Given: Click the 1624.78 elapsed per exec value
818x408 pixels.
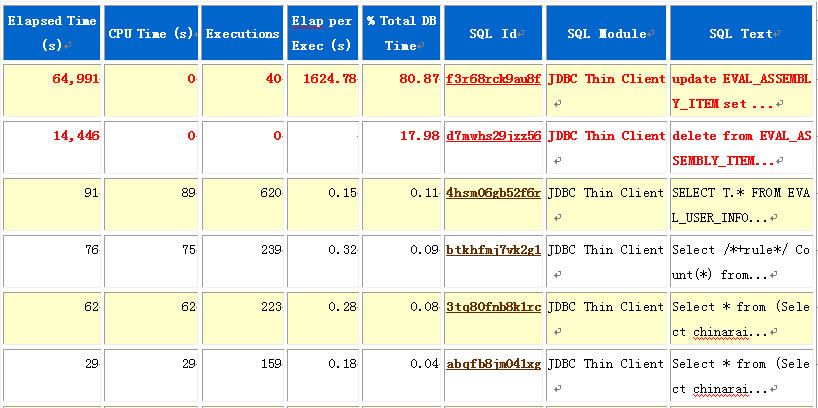Looking at the screenshot, I should point(328,79).
